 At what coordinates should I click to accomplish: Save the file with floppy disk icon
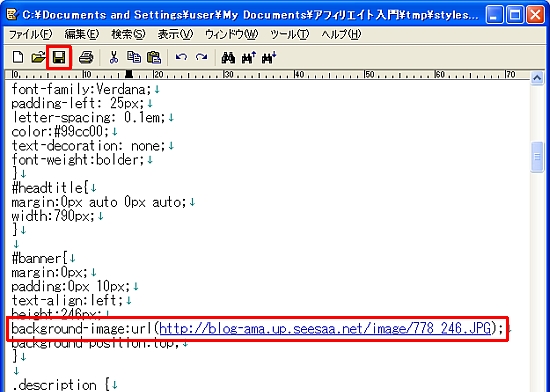pyautogui.click(x=59, y=58)
